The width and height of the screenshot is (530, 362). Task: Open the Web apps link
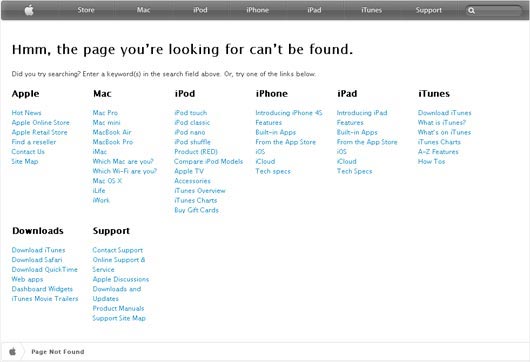point(27,280)
